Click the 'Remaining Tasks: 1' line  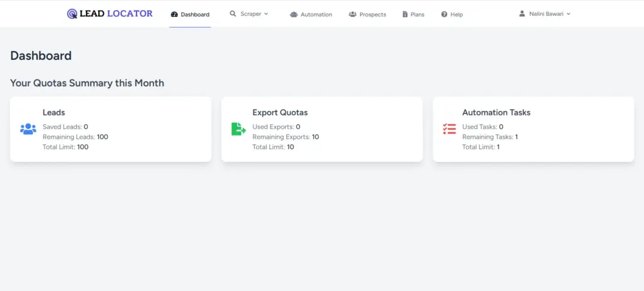coord(490,137)
